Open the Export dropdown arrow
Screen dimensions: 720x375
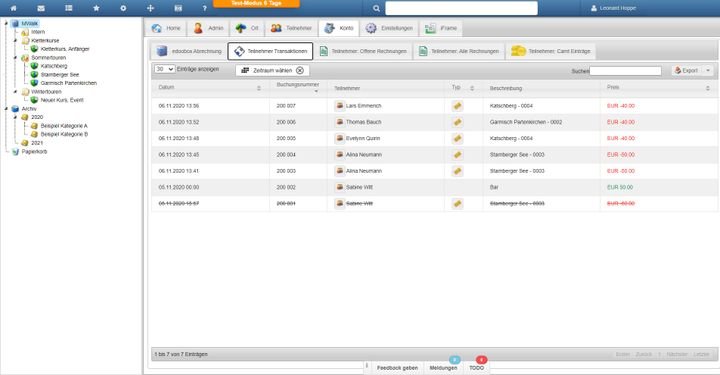pos(708,71)
